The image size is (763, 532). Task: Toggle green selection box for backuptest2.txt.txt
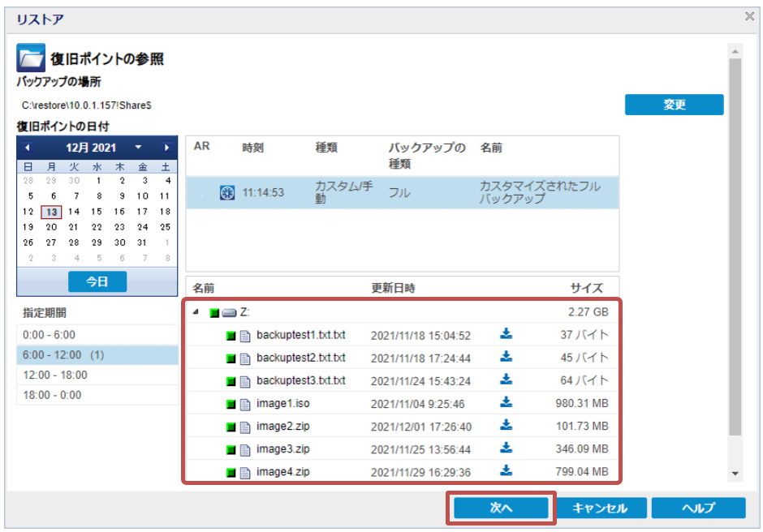point(231,358)
